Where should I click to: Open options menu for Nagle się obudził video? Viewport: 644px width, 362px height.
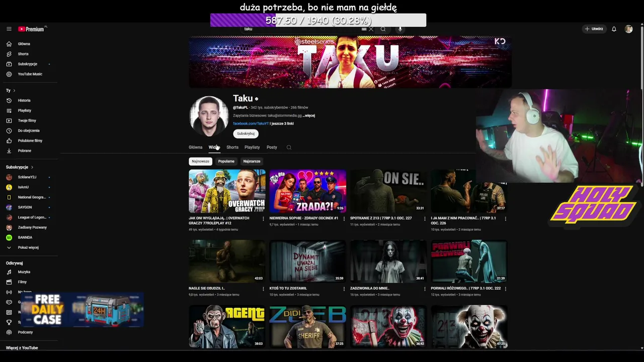click(x=263, y=289)
